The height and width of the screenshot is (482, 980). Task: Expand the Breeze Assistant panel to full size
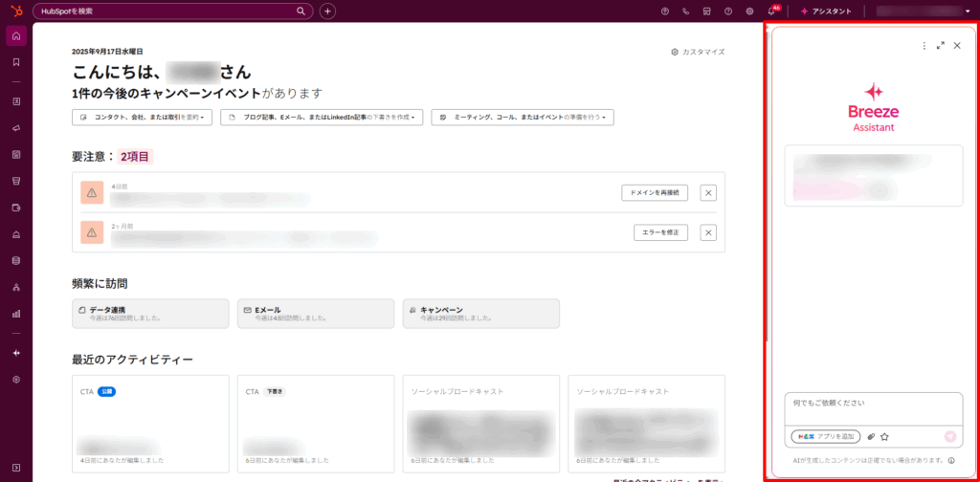point(940,45)
